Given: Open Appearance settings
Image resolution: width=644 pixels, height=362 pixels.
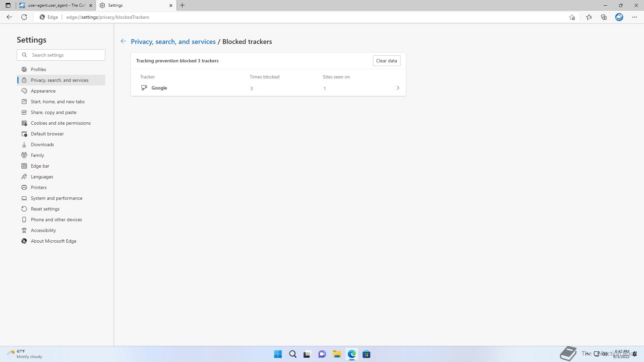Looking at the screenshot, I should (x=61, y=91).
